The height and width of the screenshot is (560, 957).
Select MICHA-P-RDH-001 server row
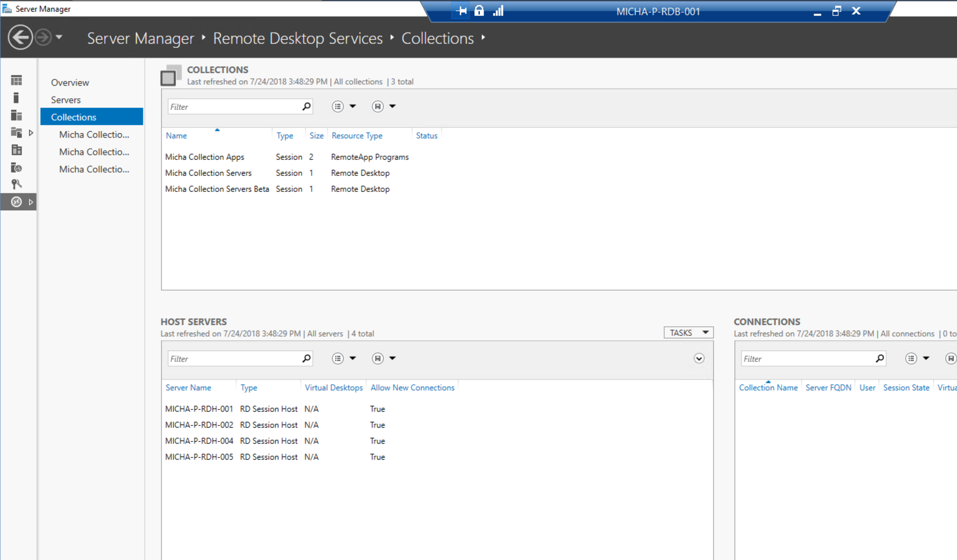coord(275,409)
